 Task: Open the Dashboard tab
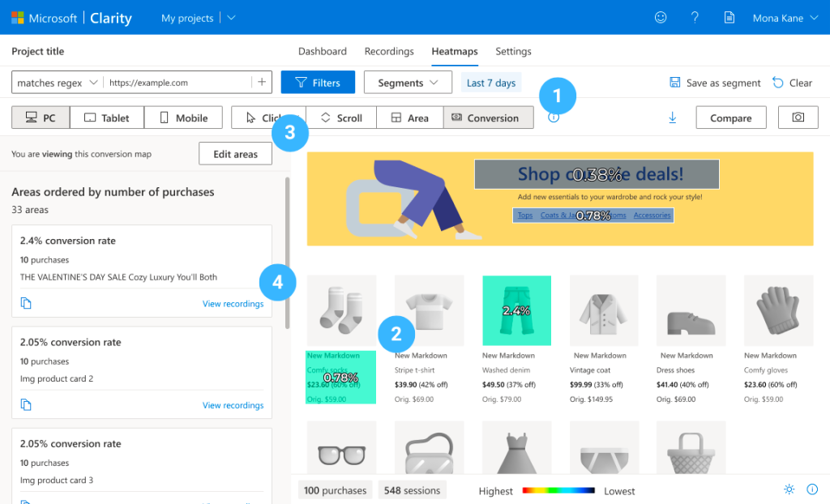(x=322, y=50)
